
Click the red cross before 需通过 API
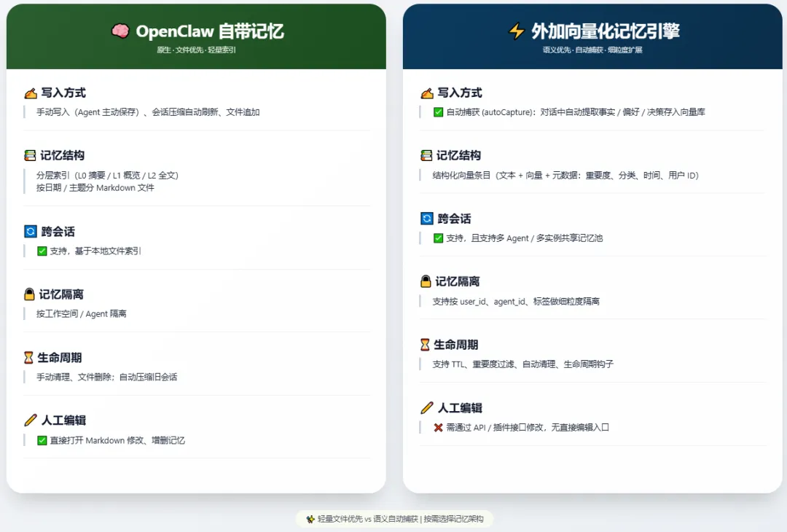coord(438,428)
